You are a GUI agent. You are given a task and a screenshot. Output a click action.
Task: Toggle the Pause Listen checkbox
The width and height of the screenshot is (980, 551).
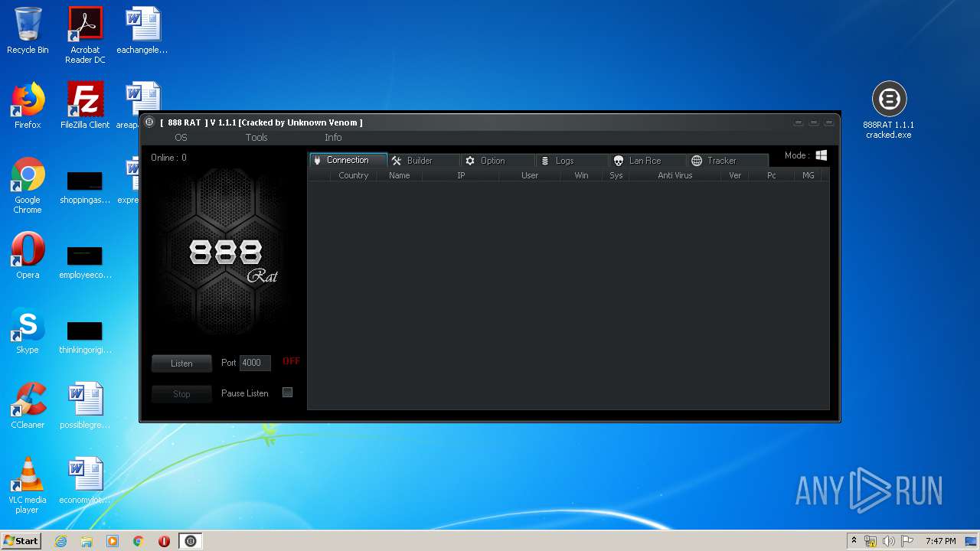(x=288, y=393)
